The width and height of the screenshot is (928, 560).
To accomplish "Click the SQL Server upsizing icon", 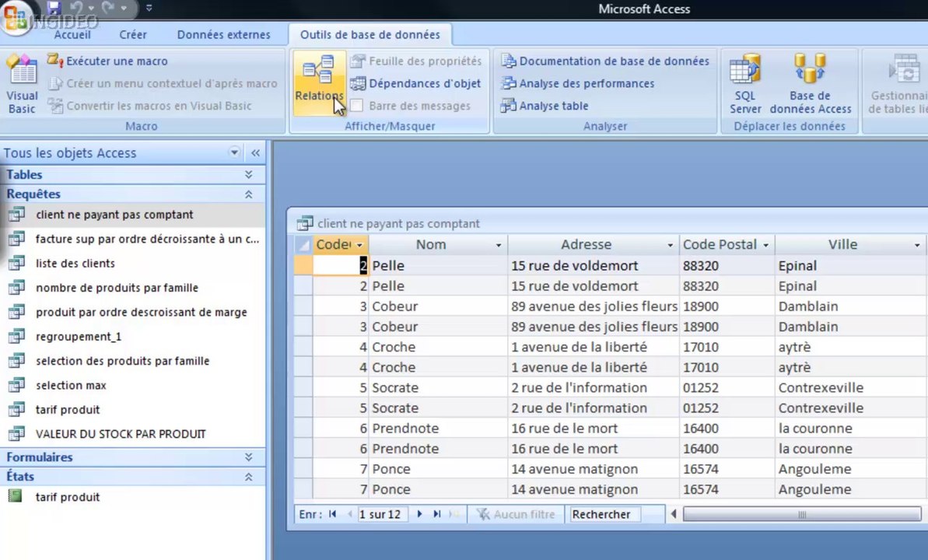I will pyautogui.click(x=745, y=84).
